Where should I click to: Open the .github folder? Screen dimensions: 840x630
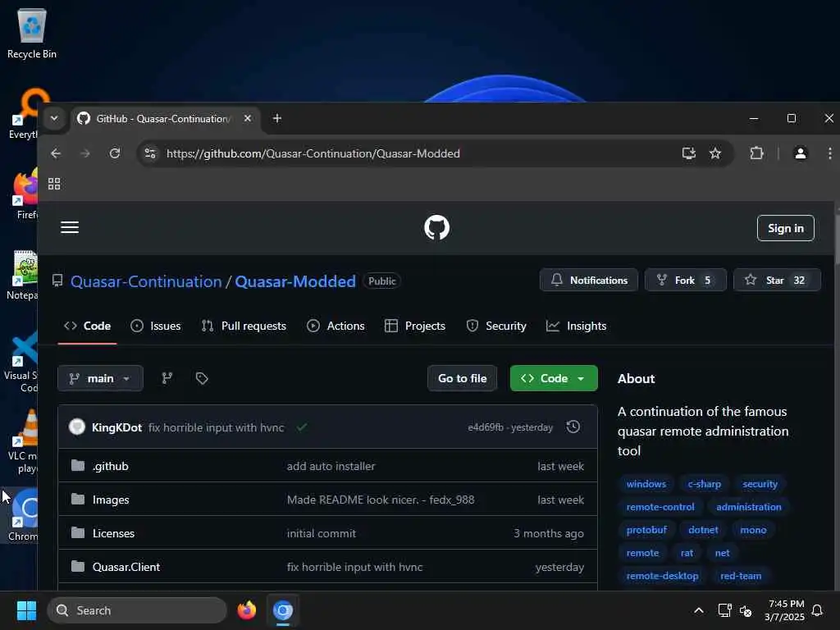pos(111,466)
